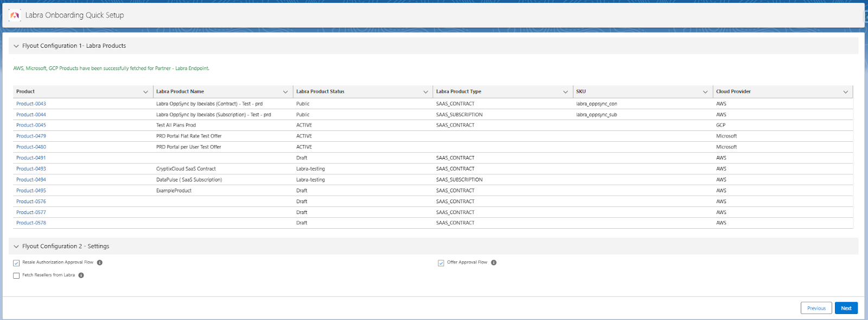Click 'Labra Onboarding Quick Setup' title
868x320 pixels.
(x=75, y=15)
